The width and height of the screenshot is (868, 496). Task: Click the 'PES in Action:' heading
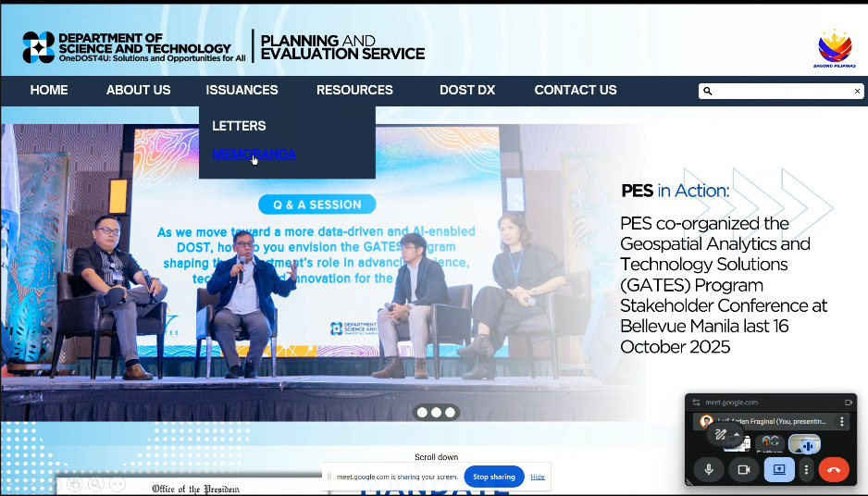coord(676,191)
